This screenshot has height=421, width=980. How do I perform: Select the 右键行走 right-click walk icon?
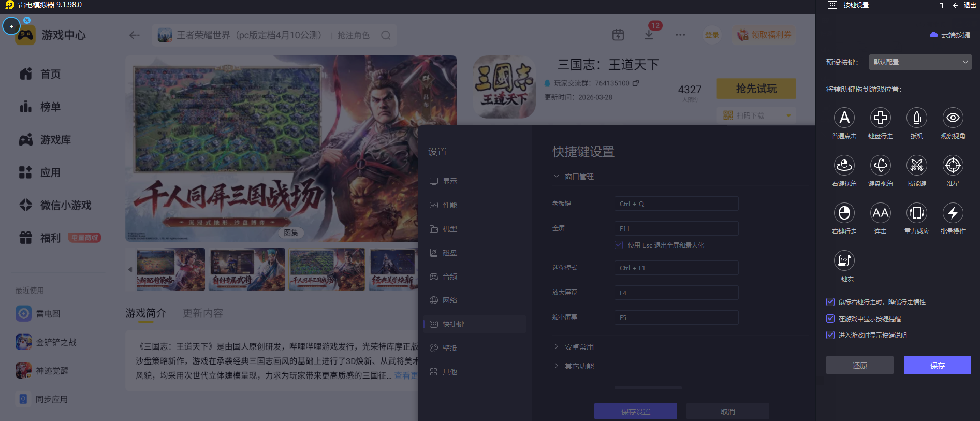(844, 213)
